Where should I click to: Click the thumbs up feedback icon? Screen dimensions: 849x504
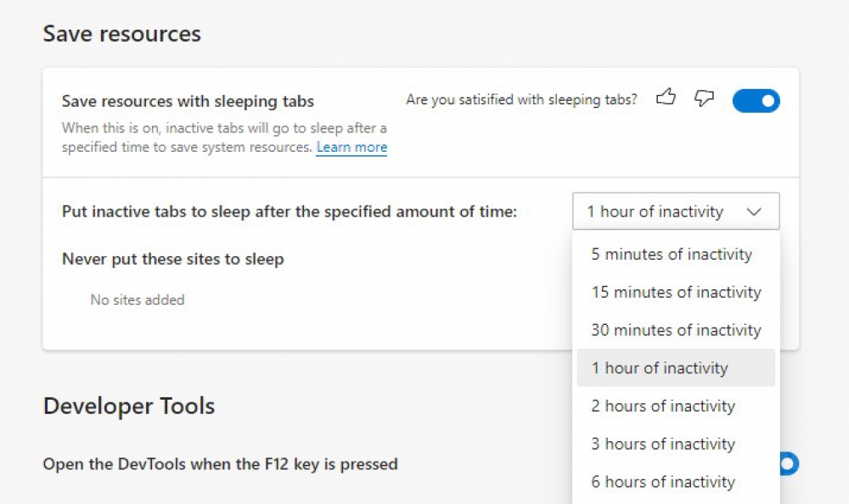666,98
